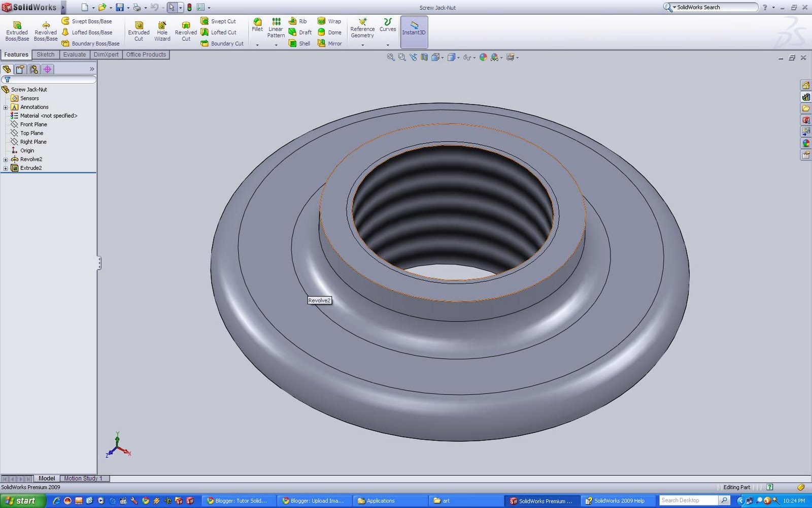Screen dimensions: 812x508
Task: Switch to the Sketch tab
Action: tap(45, 54)
